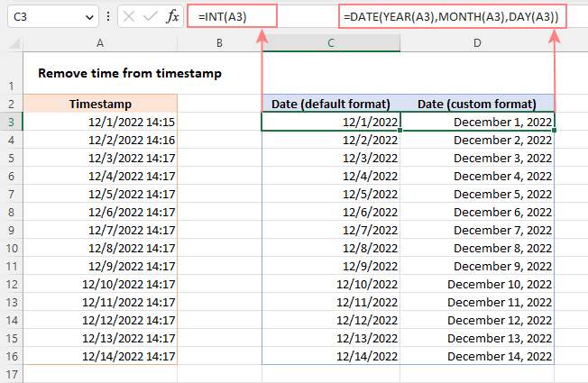The width and height of the screenshot is (588, 383).
Task: Click the "Remove time from timestamp" title cell
Action: [x=130, y=74]
